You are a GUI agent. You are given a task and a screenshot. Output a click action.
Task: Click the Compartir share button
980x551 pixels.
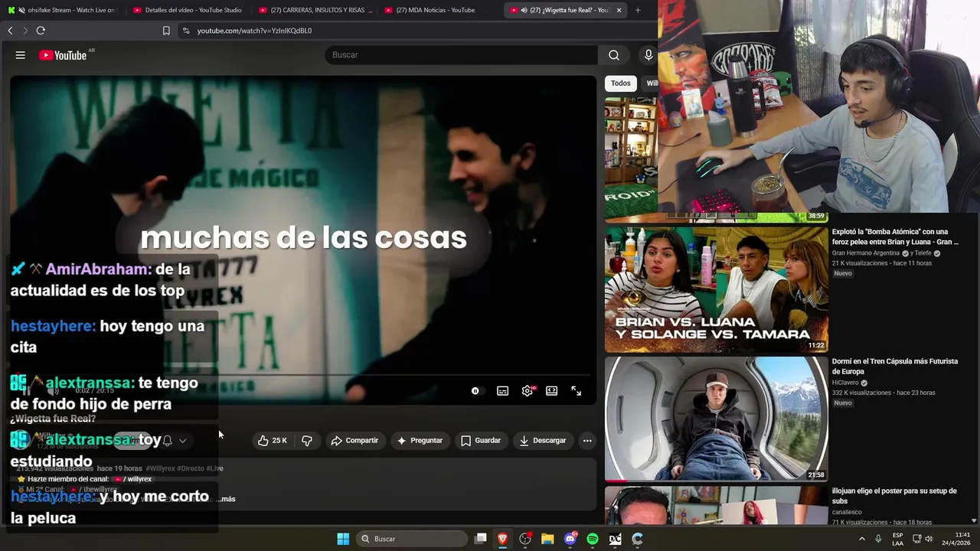tap(354, 441)
